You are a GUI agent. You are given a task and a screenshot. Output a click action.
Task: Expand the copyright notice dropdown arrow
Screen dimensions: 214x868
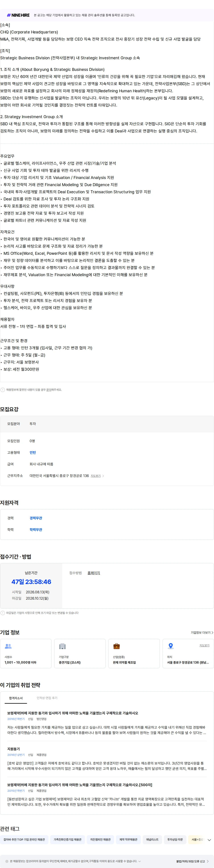(140, 861)
